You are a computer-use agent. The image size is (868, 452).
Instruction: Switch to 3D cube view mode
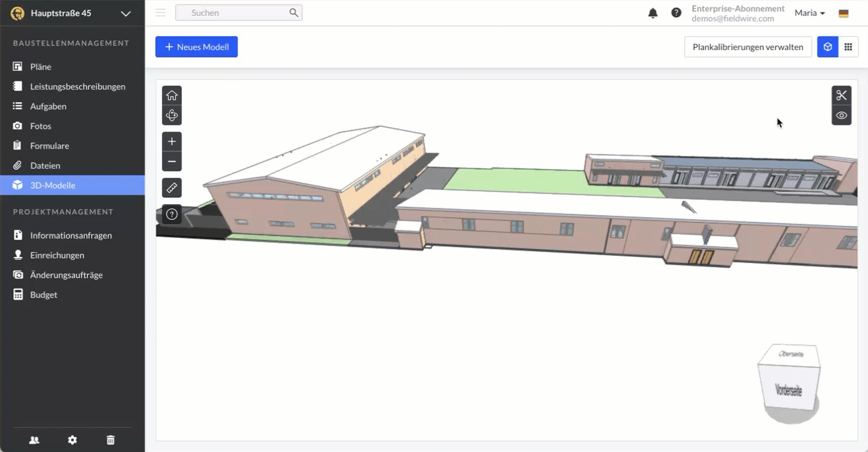click(x=828, y=47)
